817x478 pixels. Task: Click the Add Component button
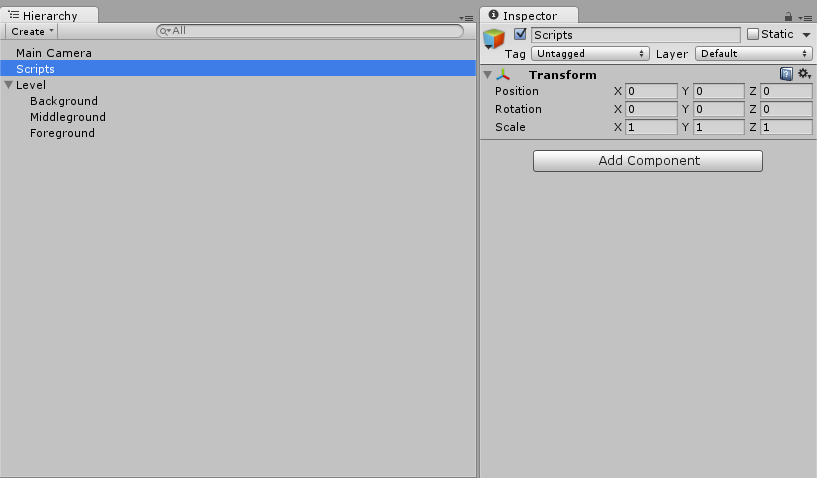[648, 161]
